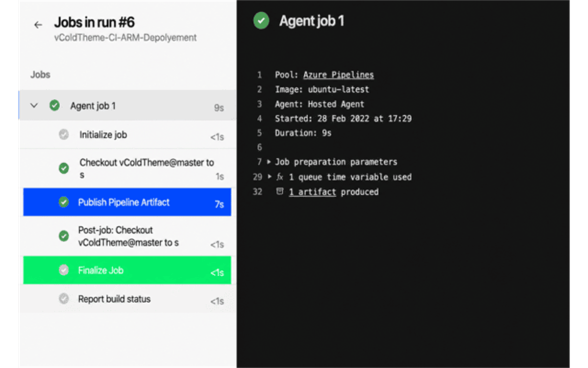Click the 7s duration of Publish Pipeline Artifact
Image resolution: width=588 pixels, height=368 pixels.
point(219,204)
